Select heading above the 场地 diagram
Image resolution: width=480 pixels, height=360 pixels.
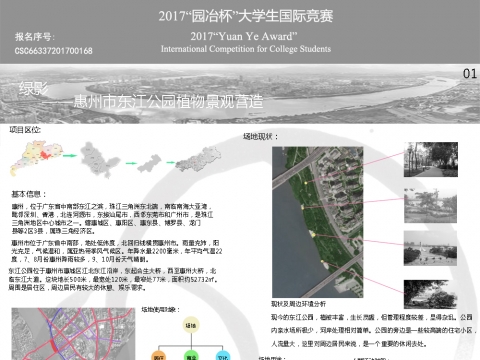(160, 310)
